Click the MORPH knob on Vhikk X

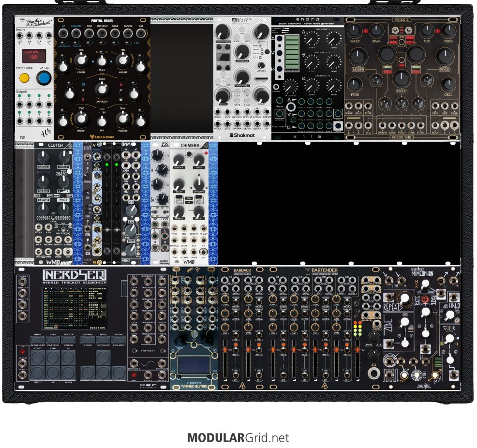click(358, 57)
